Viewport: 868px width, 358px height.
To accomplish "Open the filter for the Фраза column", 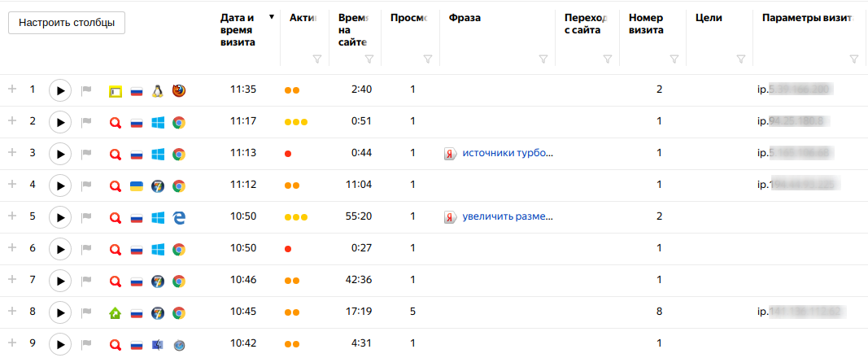I will pyautogui.click(x=543, y=59).
